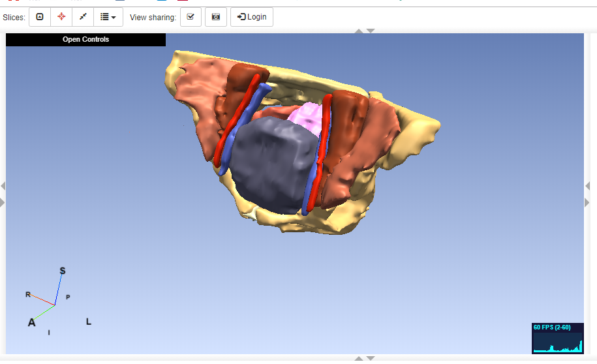The width and height of the screenshot is (597, 364).
Task: Click the first slice view button in toolbar
Action: (x=39, y=17)
